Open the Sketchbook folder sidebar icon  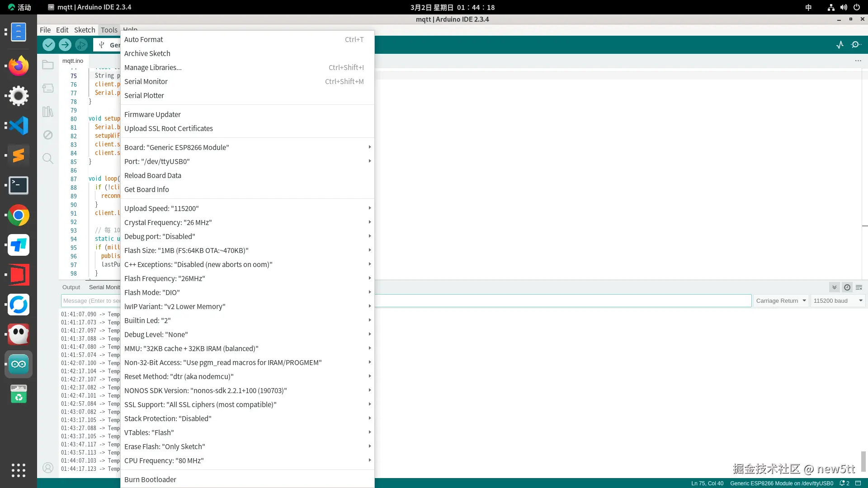pos(48,65)
